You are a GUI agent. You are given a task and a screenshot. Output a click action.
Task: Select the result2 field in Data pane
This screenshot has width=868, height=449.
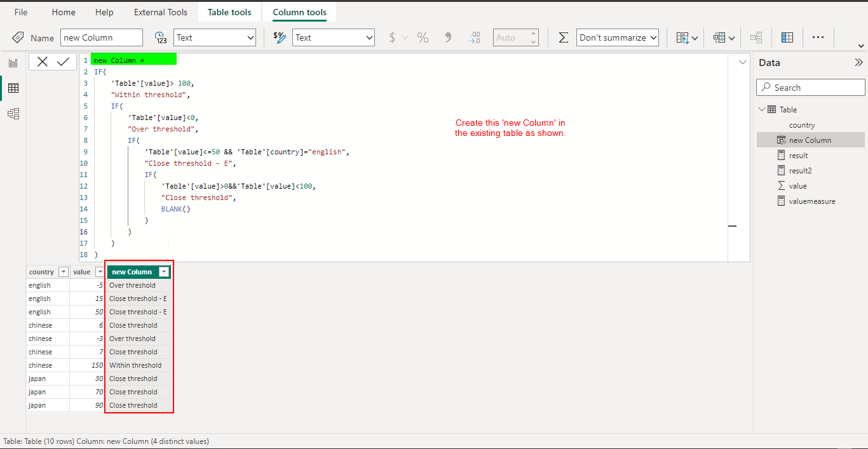click(801, 171)
